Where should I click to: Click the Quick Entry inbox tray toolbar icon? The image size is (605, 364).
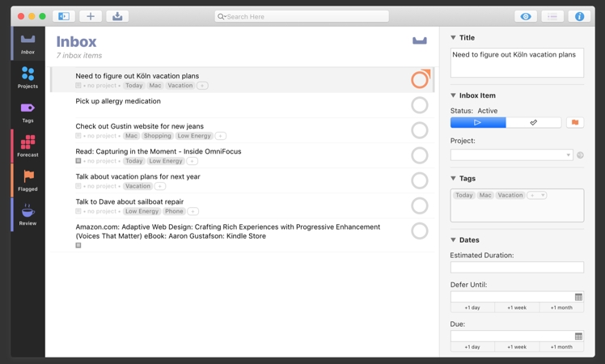pos(117,16)
